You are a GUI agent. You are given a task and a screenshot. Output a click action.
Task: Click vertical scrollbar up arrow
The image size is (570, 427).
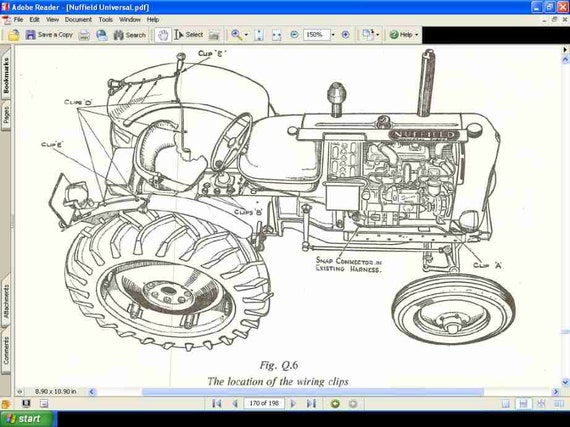click(x=565, y=59)
